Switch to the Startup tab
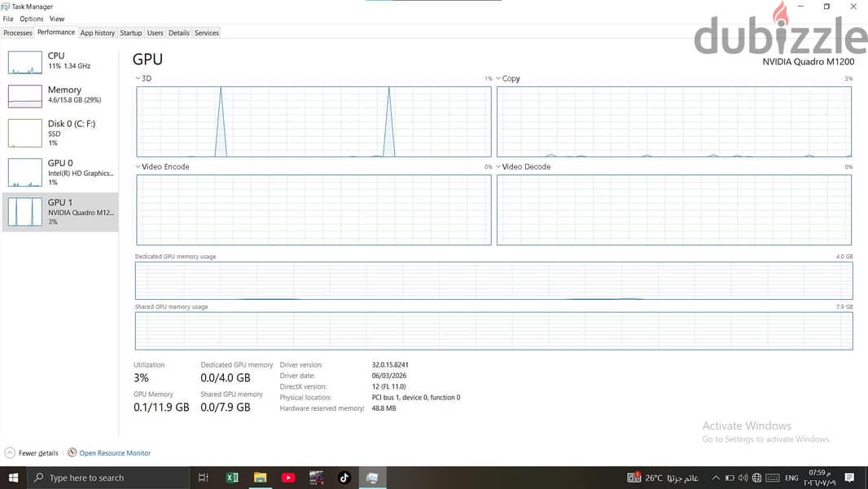The image size is (868, 489). pos(131,33)
